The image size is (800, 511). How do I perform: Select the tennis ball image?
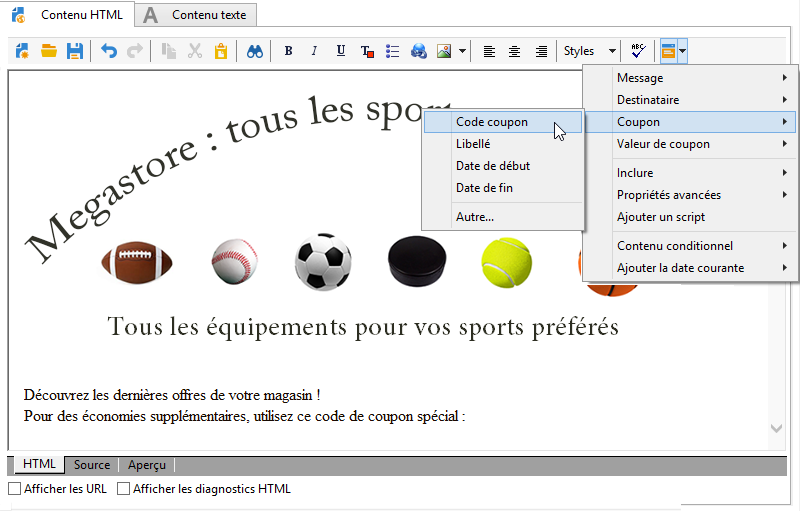pyautogui.click(x=507, y=263)
